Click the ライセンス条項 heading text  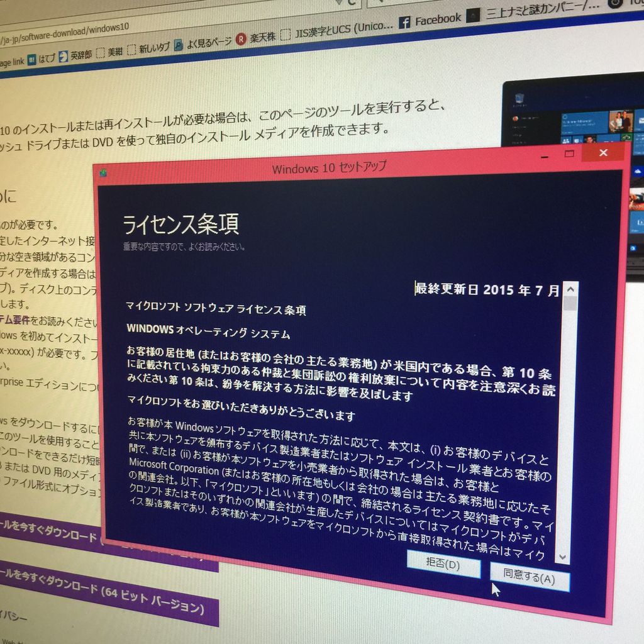[x=180, y=225]
